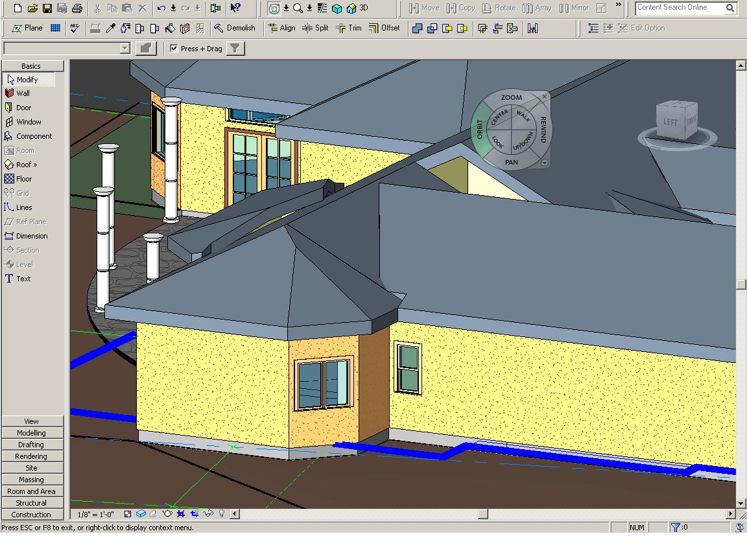
Task: Click the vertical scrollbar down arrow
Action: pos(741,504)
